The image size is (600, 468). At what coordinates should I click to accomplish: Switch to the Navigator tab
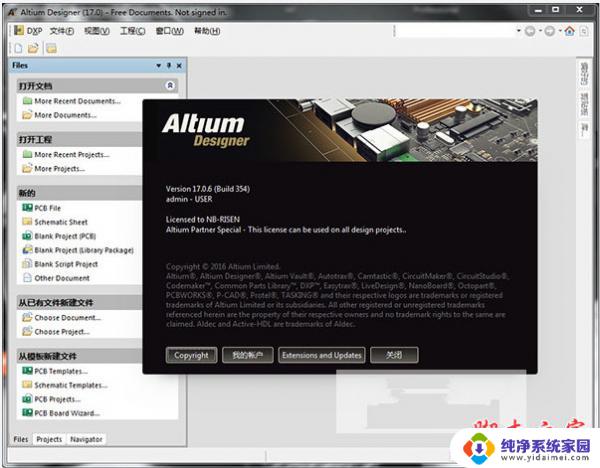coord(86,439)
